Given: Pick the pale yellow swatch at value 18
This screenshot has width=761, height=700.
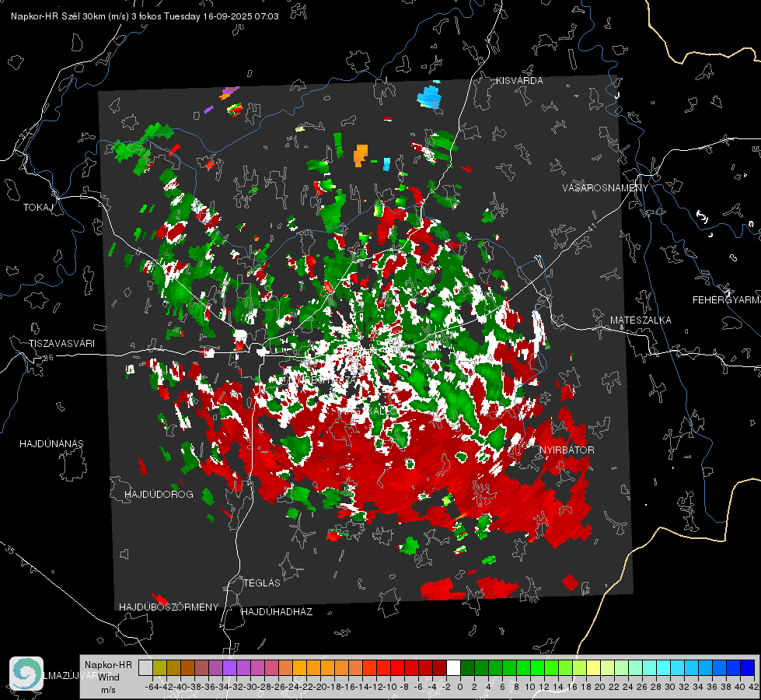Looking at the screenshot, I should [593, 667].
